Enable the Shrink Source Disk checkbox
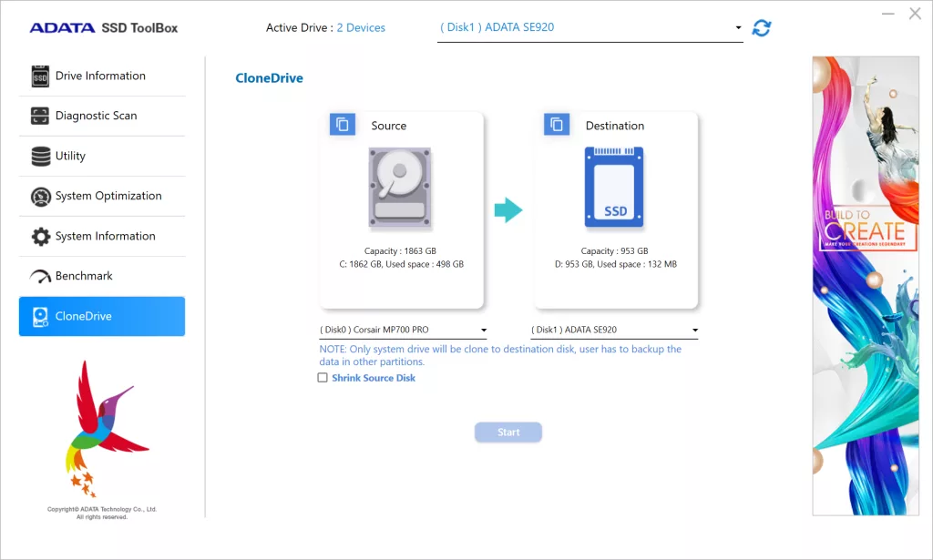The width and height of the screenshot is (933, 560). 323,378
